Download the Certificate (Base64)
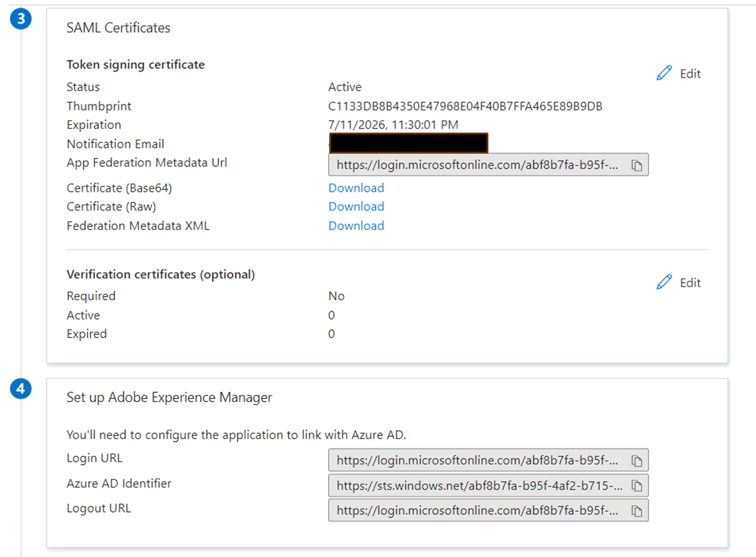This screenshot has height=557, width=756. (356, 188)
